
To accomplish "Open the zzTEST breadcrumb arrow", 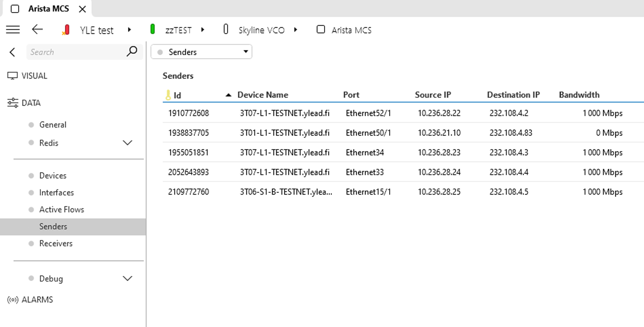I will (x=203, y=30).
